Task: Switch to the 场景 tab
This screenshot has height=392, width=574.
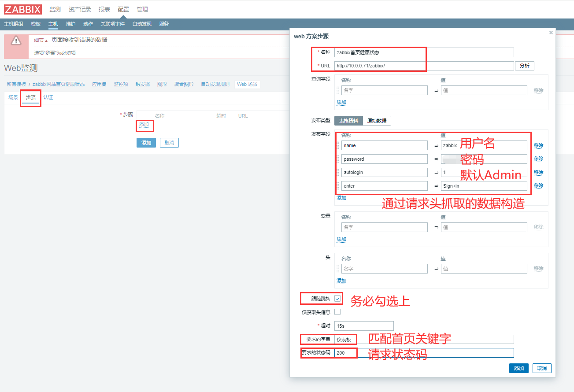Action: [13, 97]
